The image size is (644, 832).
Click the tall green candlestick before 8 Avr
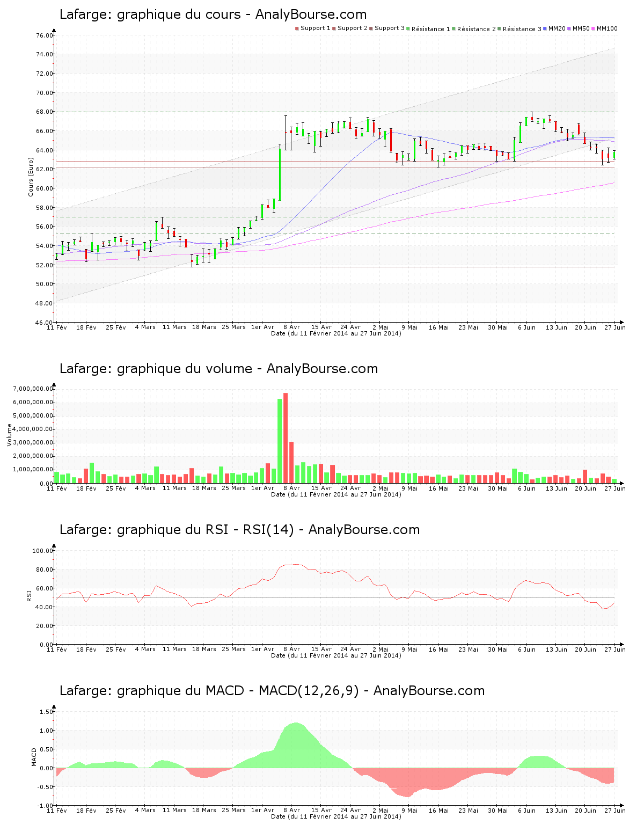280,173
